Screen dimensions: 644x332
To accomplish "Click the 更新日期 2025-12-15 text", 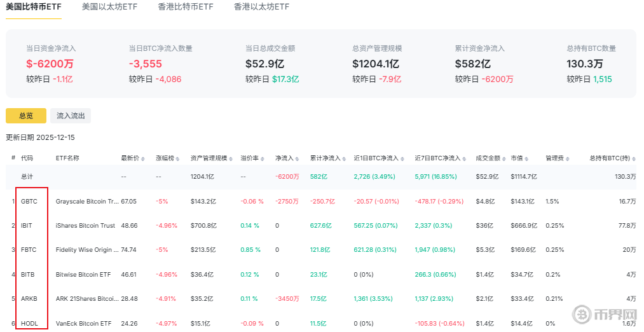I will [x=40, y=137].
